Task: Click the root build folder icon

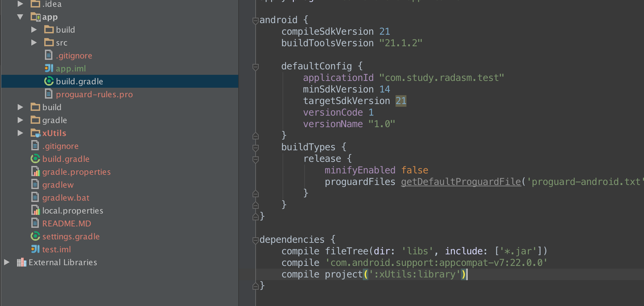Action: (x=35, y=107)
